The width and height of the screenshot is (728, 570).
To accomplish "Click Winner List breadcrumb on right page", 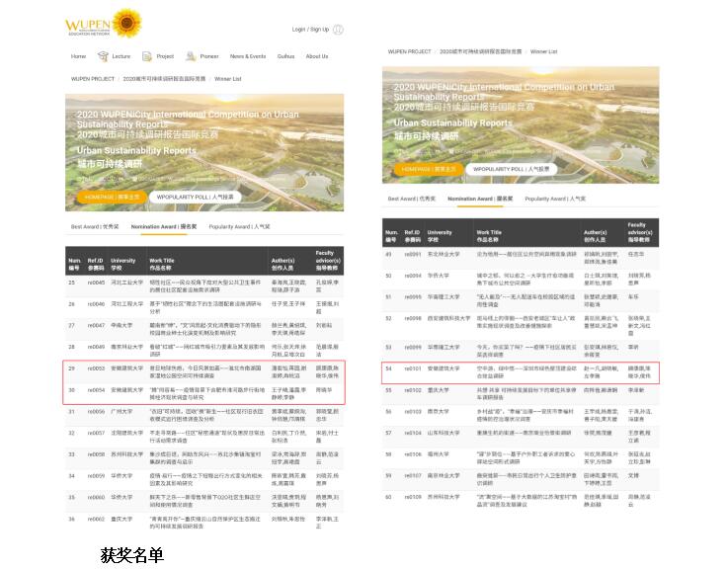I will tap(543, 50).
